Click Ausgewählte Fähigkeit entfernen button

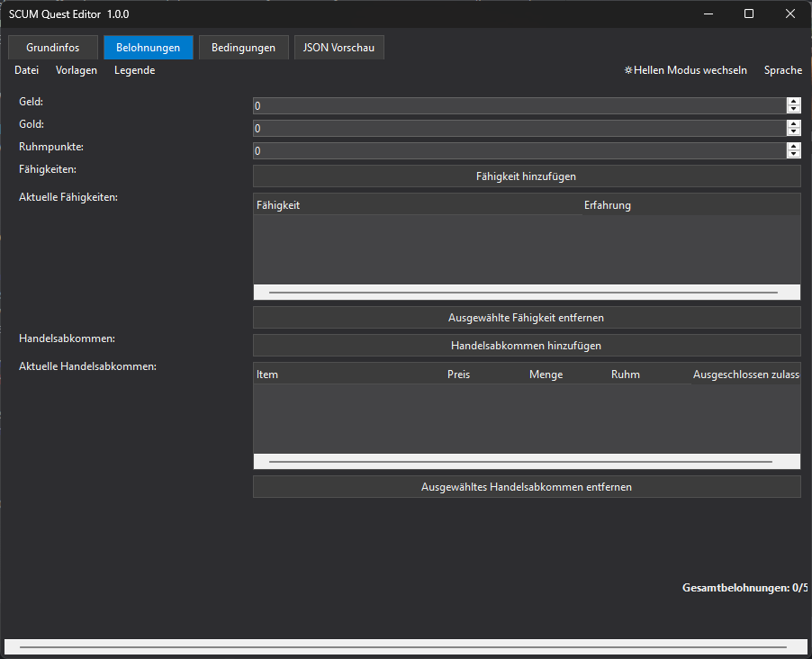point(526,318)
